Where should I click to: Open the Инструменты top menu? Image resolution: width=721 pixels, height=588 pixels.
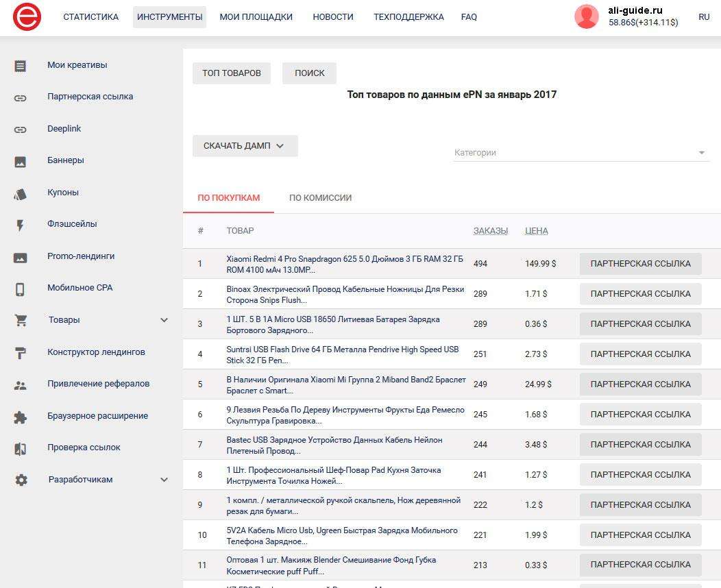170,17
